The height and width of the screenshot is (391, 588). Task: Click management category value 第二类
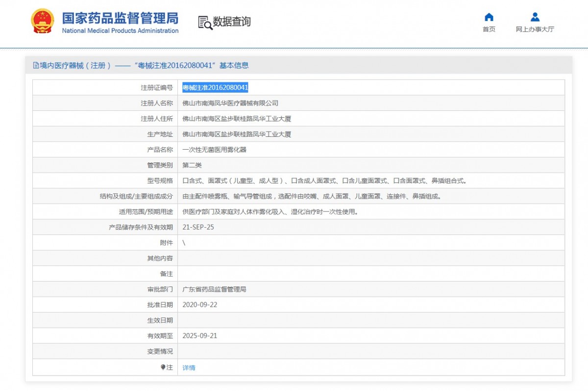192,165
